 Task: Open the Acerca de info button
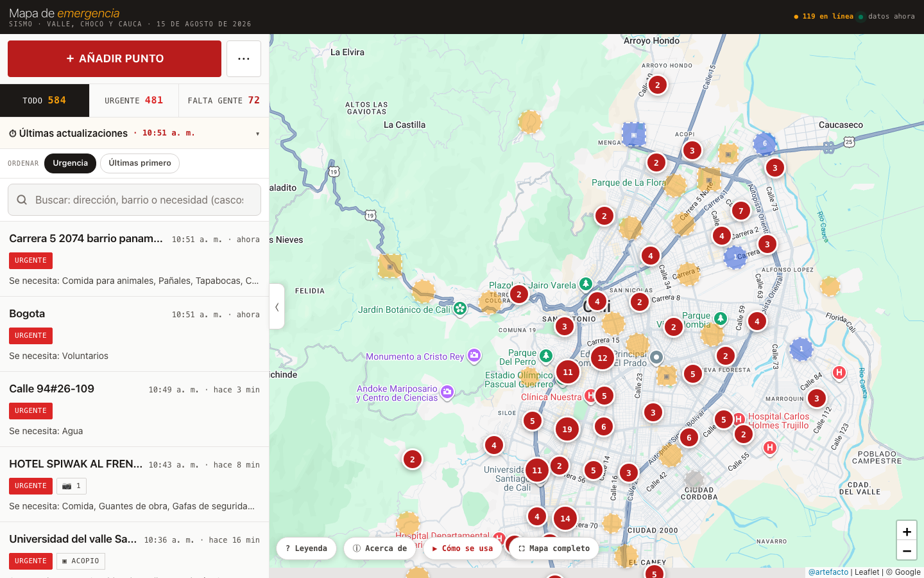[x=380, y=548]
